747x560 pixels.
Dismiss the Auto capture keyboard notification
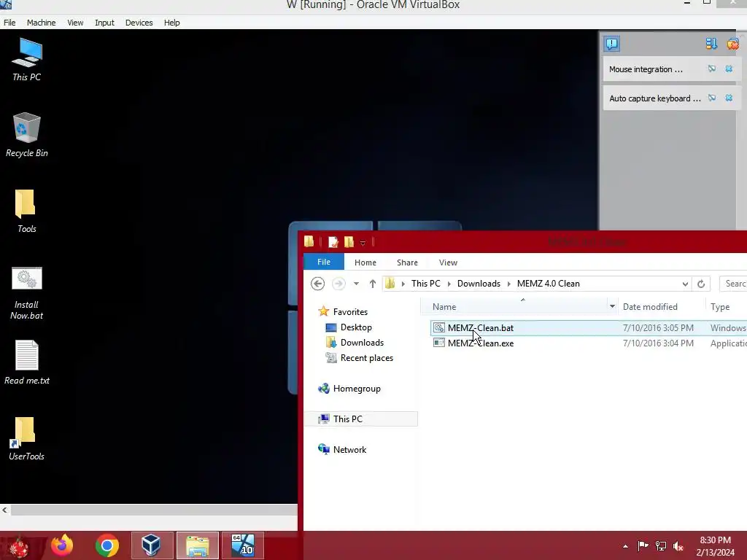pyautogui.click(x=729, y=98)
